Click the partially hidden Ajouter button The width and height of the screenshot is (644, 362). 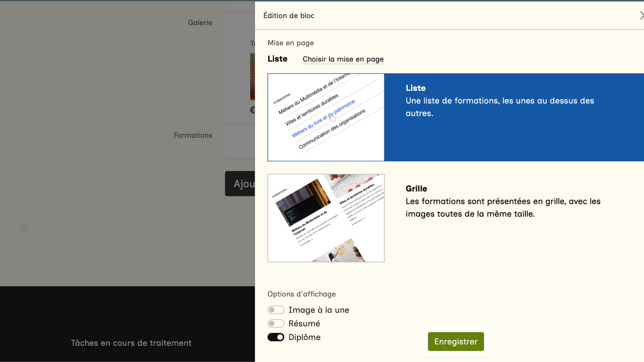point(240,184)
